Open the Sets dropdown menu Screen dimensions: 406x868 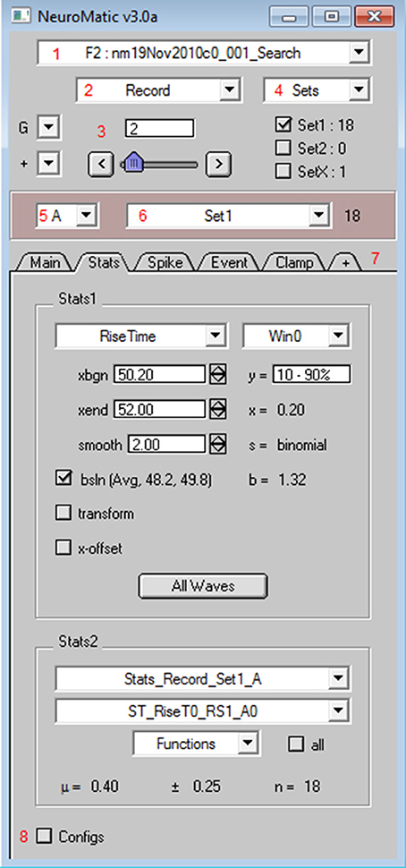click(317, 90)
